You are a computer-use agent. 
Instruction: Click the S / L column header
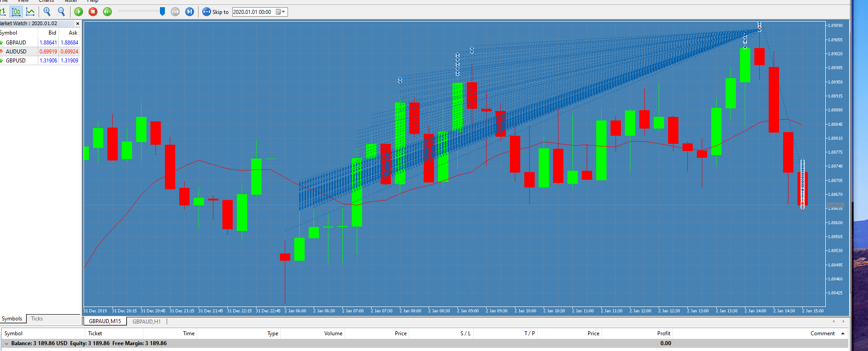(441, 333)
